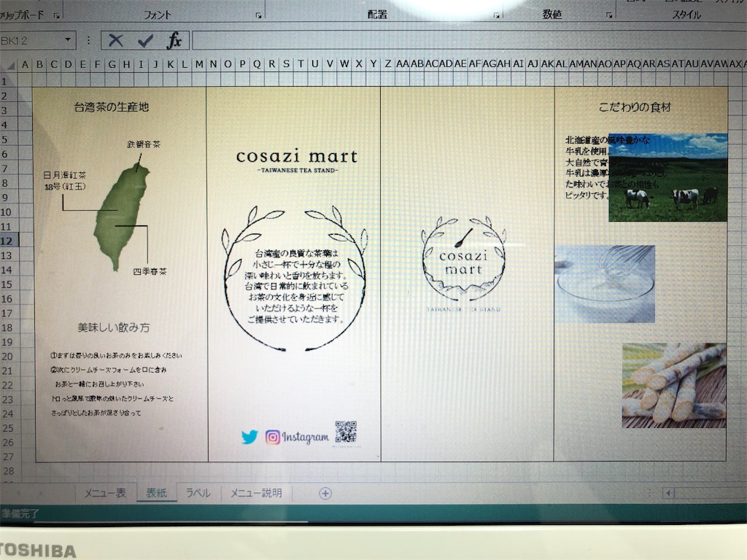Click the 美味しい飲み方 heading text

click(114, 327)
